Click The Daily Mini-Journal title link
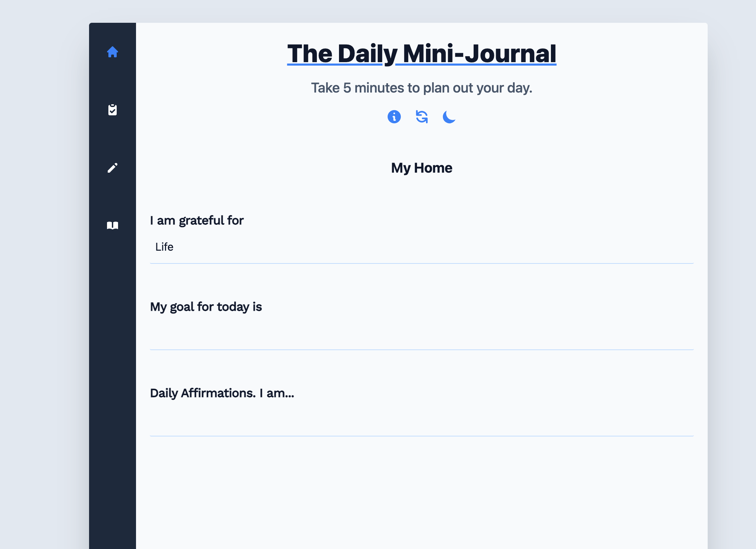 point(421,53)
